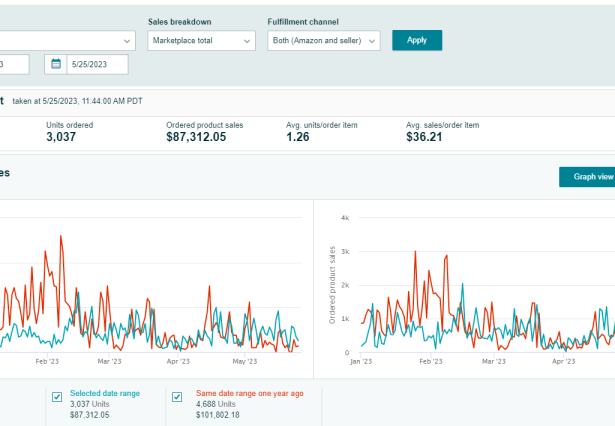Image resolution: width=615 pixels, height=426 pixels.
Task: Click the Ordered product sales value $87,312.05
Action: point(196,137)
